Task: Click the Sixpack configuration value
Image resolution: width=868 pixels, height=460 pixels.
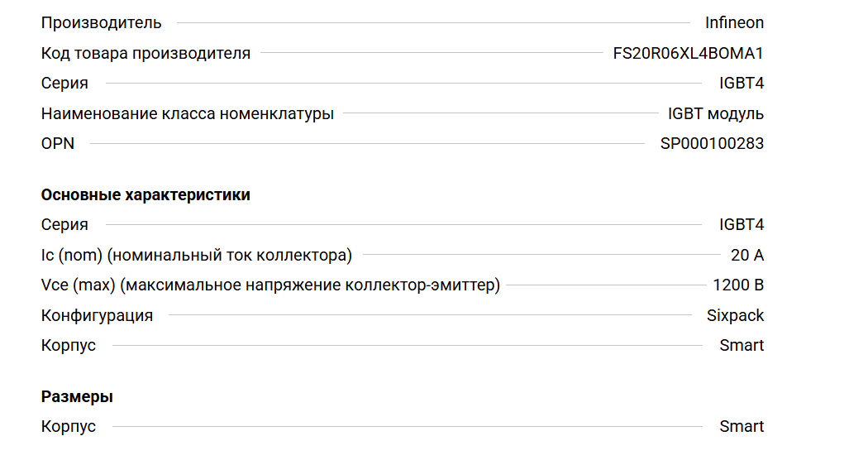Action: (735, 316)
